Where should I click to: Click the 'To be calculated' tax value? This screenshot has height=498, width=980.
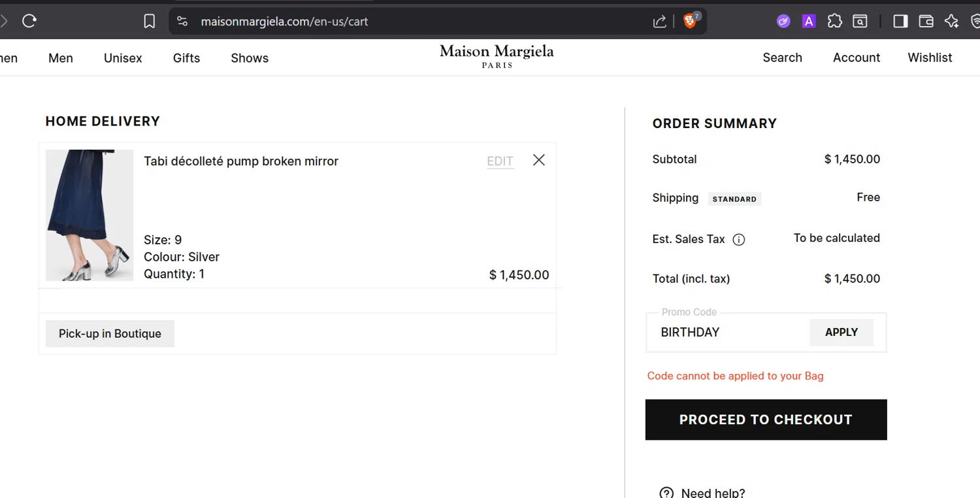837,238
